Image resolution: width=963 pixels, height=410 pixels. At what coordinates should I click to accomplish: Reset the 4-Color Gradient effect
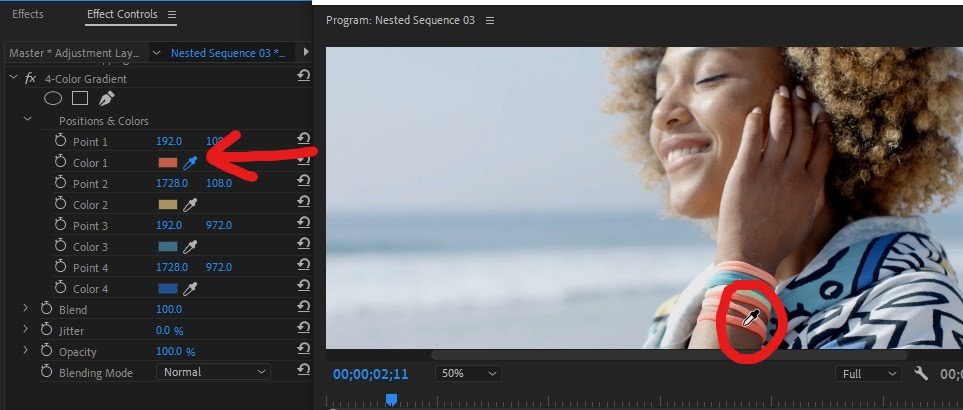(x=303, y=75)
